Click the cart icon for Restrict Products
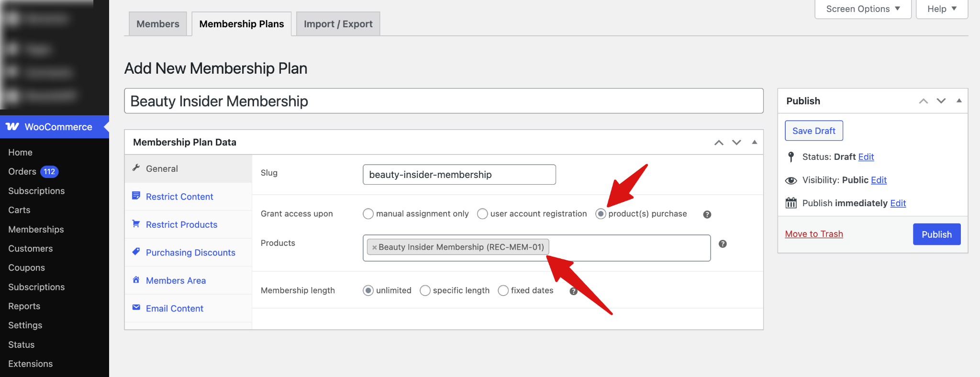The width and height of the screenshot is (980, 377). point(136,224)
